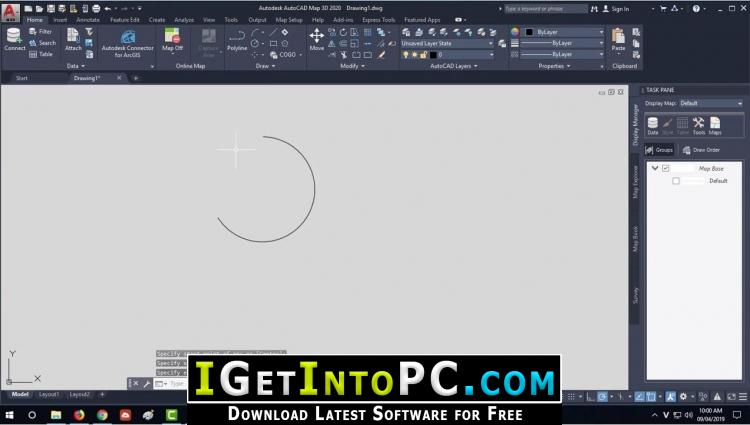Collapse the Map Base tree node
The height and width of the screenshot is (425, 750).
655,168
